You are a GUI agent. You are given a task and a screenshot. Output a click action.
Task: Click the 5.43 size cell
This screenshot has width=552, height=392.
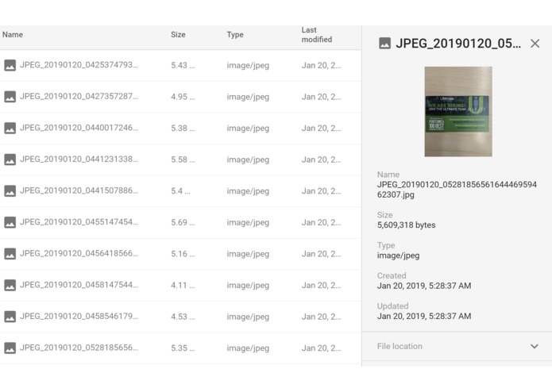click(x=183, y=65)
